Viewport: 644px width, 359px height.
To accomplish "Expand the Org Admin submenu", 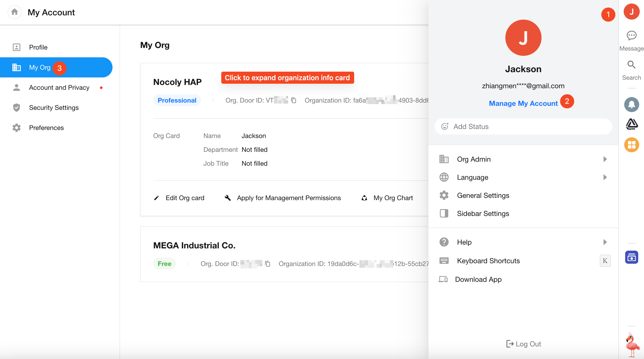I will (605, 159).
